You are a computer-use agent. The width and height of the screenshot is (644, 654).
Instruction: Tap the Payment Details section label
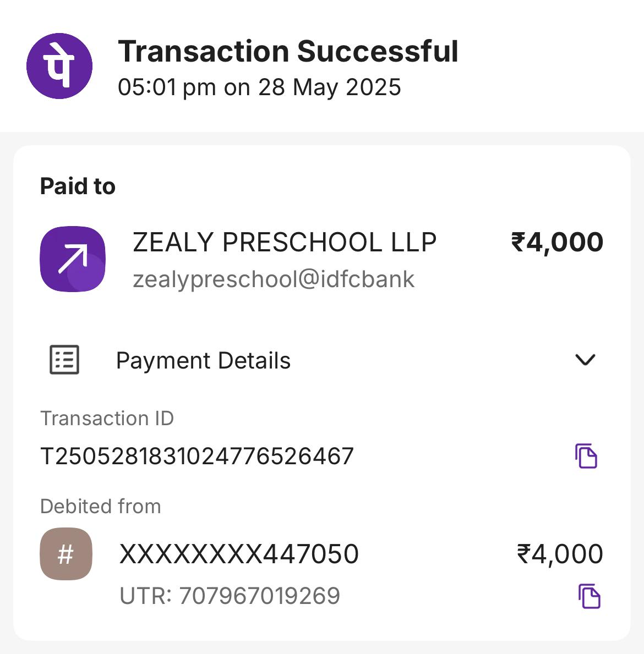pos(203,361)
